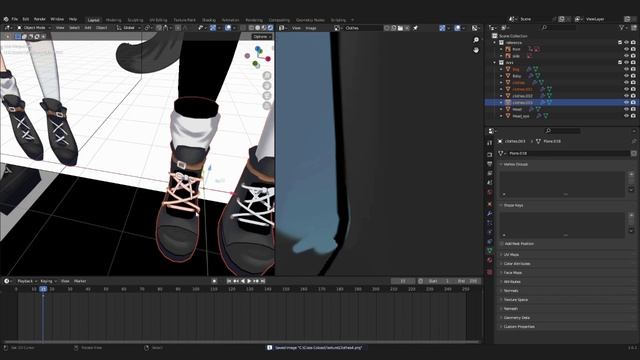Add a new shape key
This screenshot has width=640, height=360.
click(x=631, y=215)
